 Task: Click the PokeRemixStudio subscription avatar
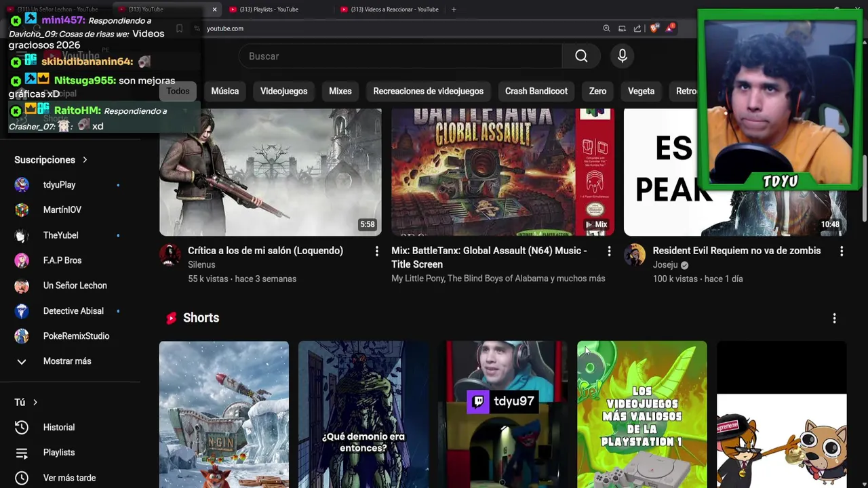(22, 336)
